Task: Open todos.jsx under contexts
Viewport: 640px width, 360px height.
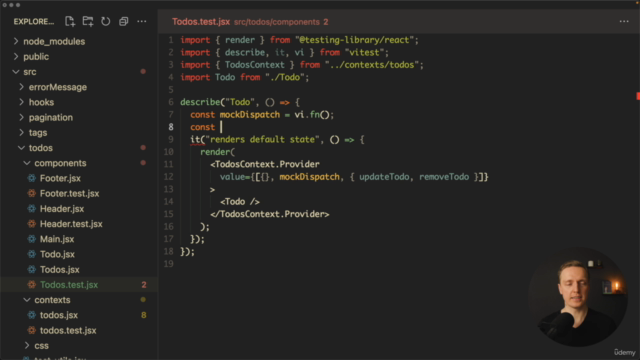Action: click(x=59, y=315)
